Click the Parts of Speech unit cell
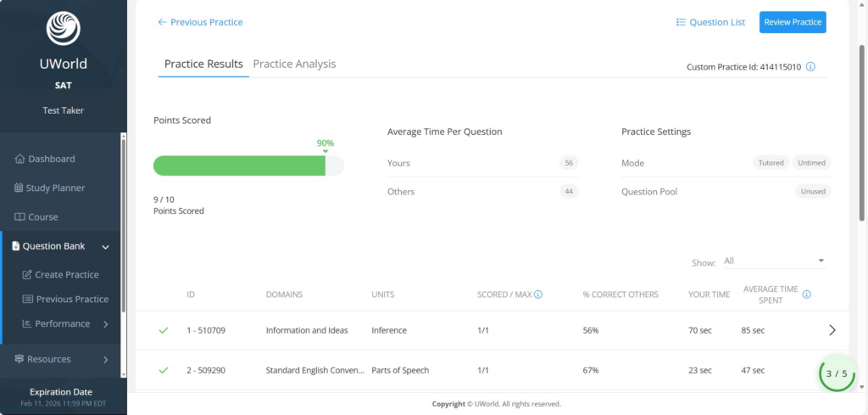The width and height of the screenshot is (868, 415). [x=400, y=370]
